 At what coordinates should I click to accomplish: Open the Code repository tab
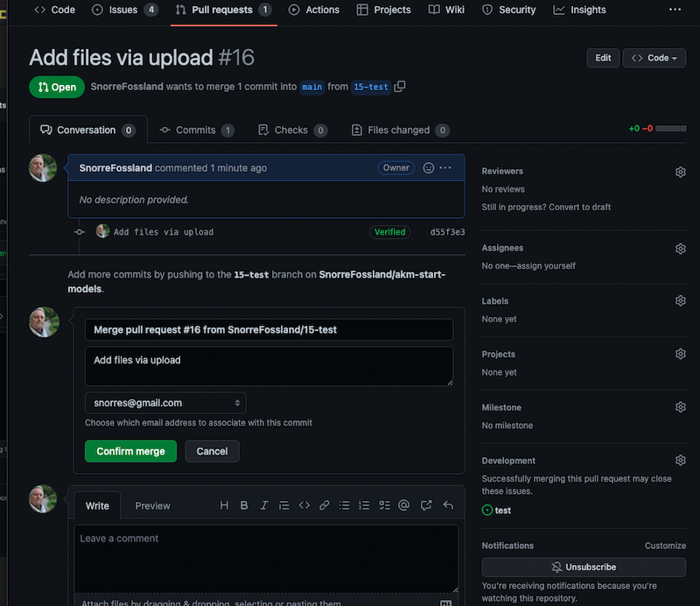[54, 10]
